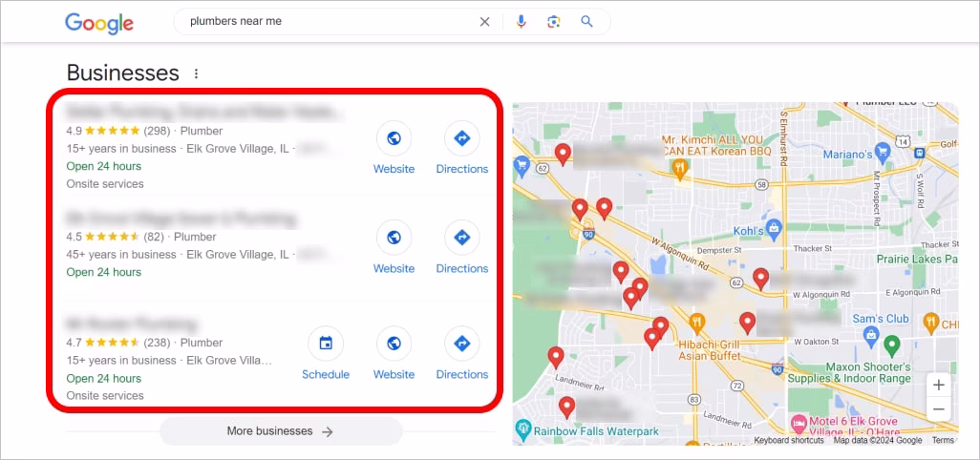The width and height of the screenshot is (980, 460).
Task: Select the Kohl's shopping pin on map
Action: coord(775,228)
